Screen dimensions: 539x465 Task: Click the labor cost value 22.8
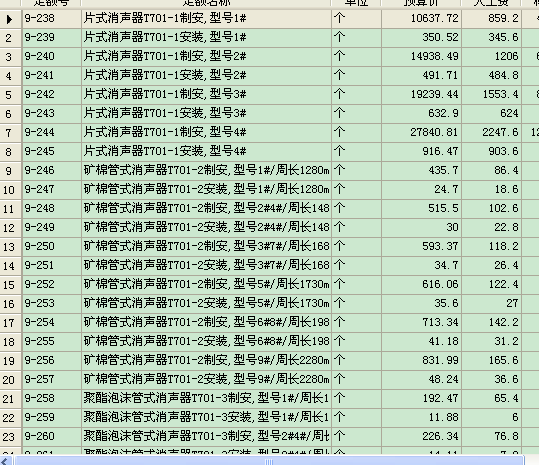506,228
